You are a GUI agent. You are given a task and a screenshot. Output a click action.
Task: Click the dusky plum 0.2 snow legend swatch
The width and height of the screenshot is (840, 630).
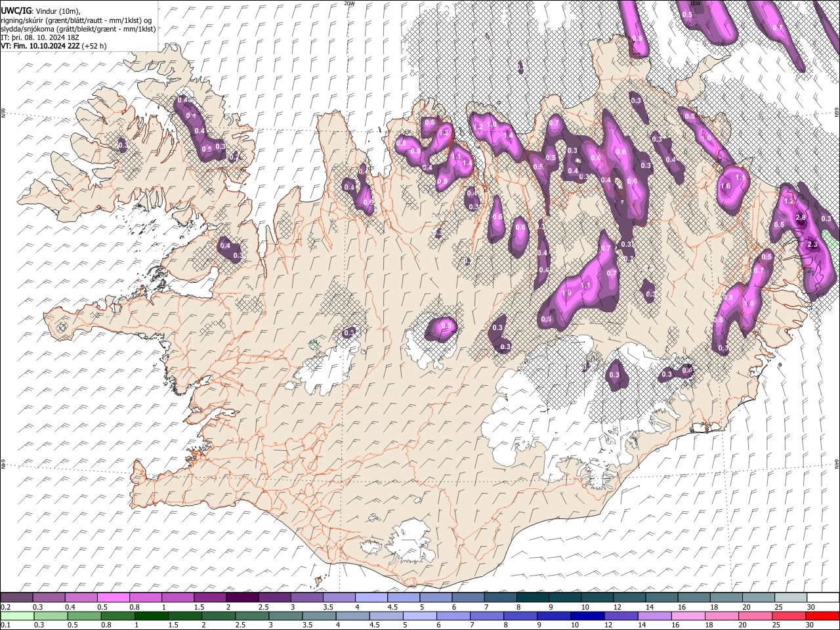click(x=16, y=597)
